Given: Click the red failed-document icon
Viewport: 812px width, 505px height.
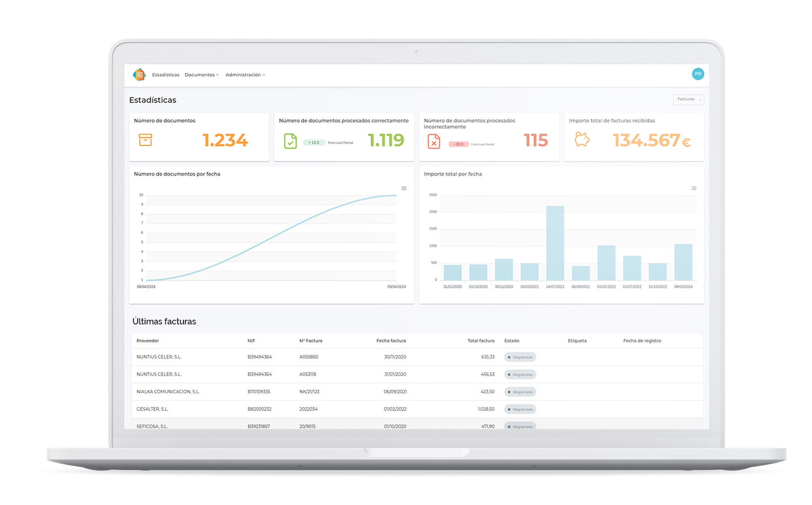Looking at the screenshot, I should tap(434, 142).
